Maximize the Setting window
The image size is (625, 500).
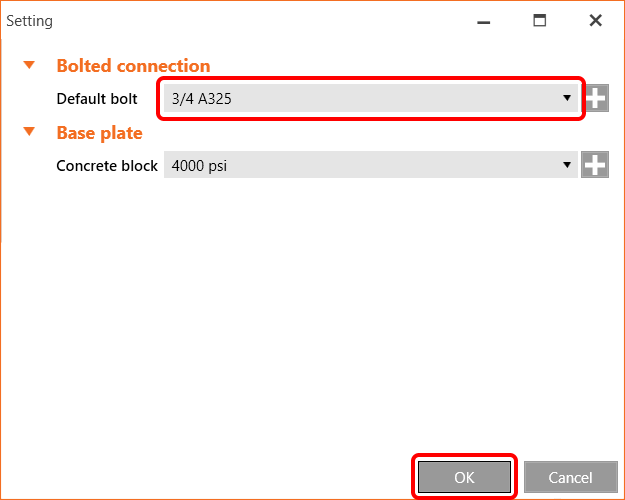click(x=540, y=20)
